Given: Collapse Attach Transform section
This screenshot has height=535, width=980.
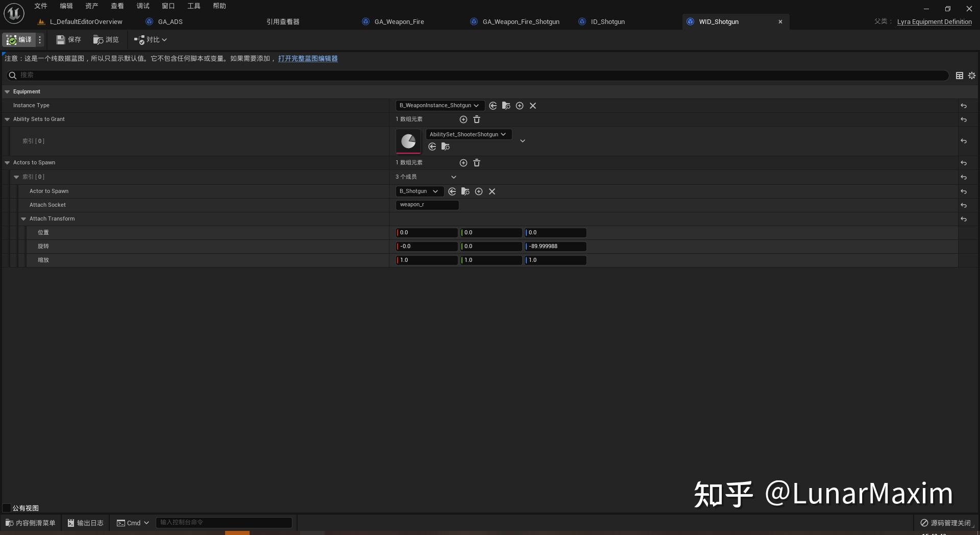Looking at the screenshot, I should (23, 219).
